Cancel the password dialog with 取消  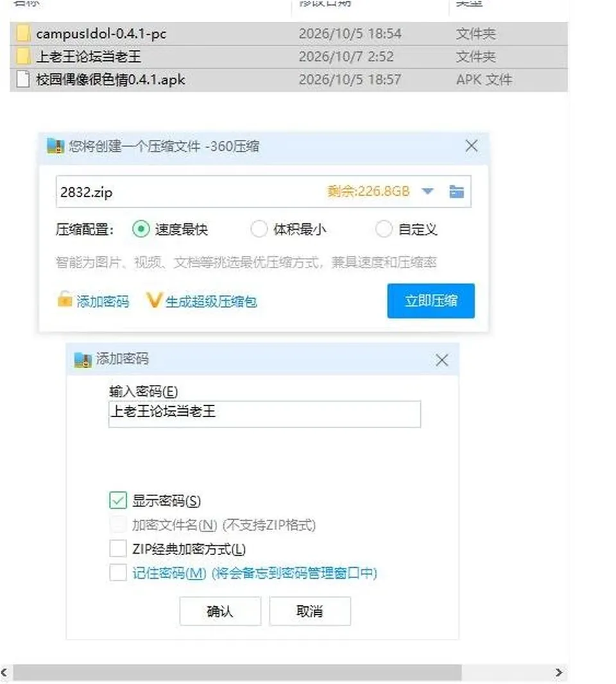pyautogui.click(x=310, y=611)
